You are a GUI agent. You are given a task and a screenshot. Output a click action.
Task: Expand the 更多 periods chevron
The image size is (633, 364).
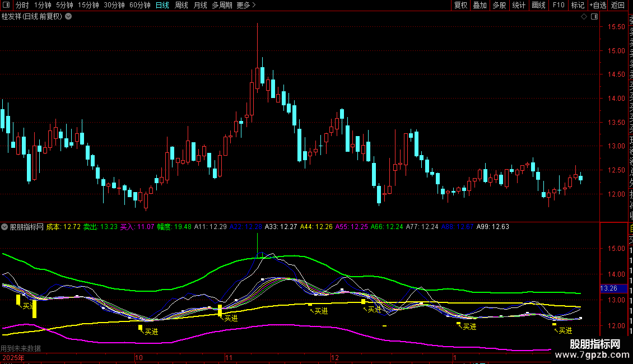click(254, 5)
